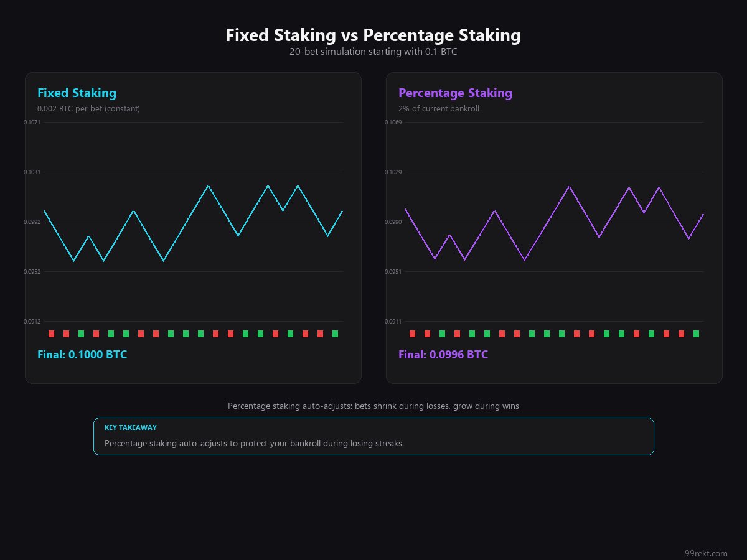Click the Final: 0.1000 BTC label
Screen dimensions: 747x560
pos(83,355)
